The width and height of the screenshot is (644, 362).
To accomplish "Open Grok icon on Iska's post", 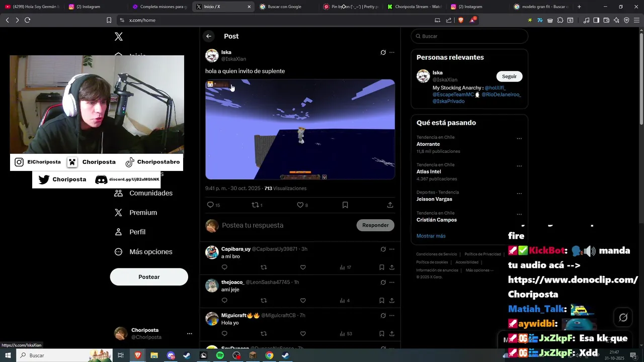I will tap(383, 52).
